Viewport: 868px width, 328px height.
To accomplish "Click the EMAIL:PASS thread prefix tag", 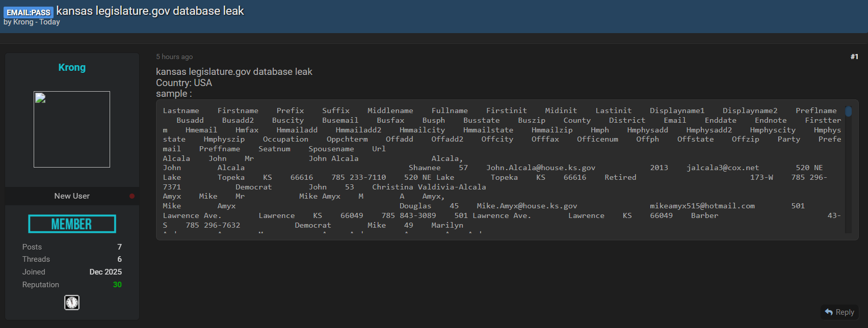I will (29, 12).
